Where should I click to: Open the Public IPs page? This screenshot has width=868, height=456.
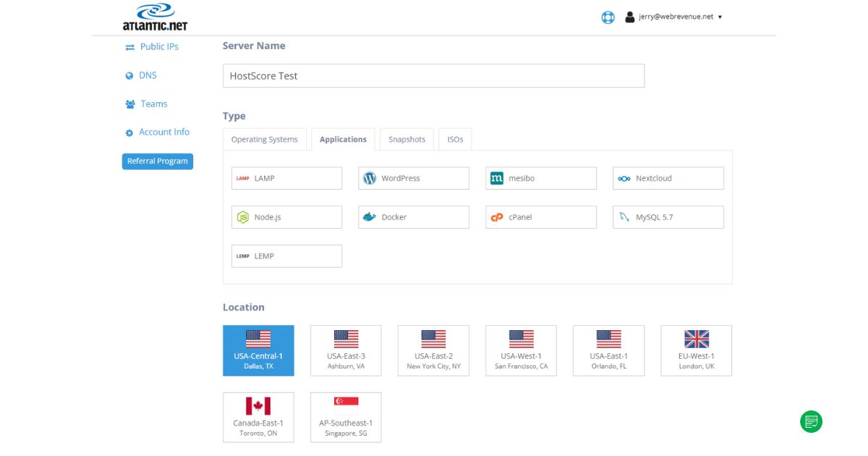click(159, 46)
